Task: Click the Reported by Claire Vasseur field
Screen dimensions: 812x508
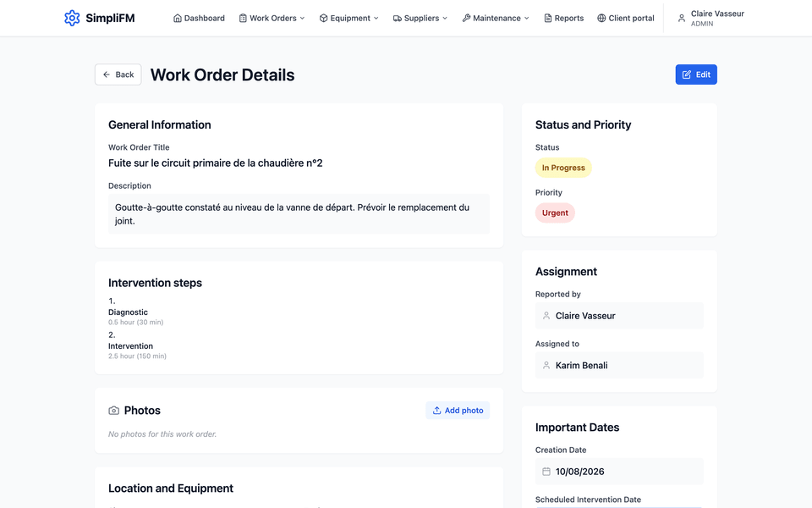Action: 619,316
